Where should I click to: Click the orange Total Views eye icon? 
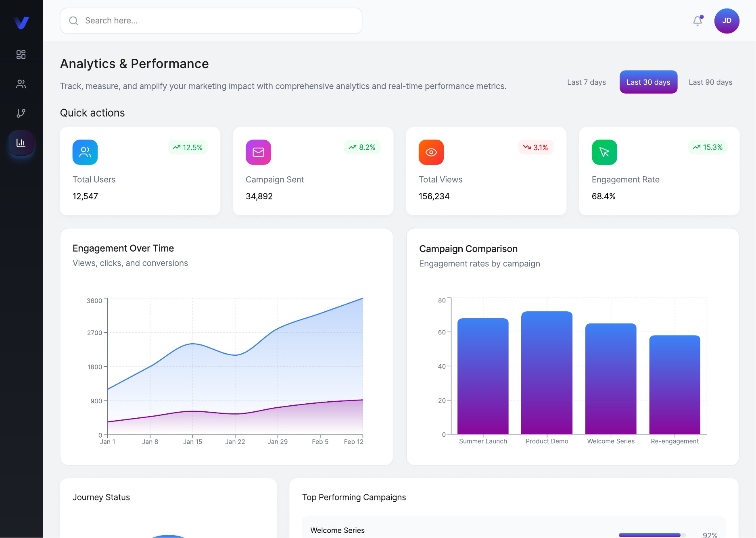coord(431,152)
